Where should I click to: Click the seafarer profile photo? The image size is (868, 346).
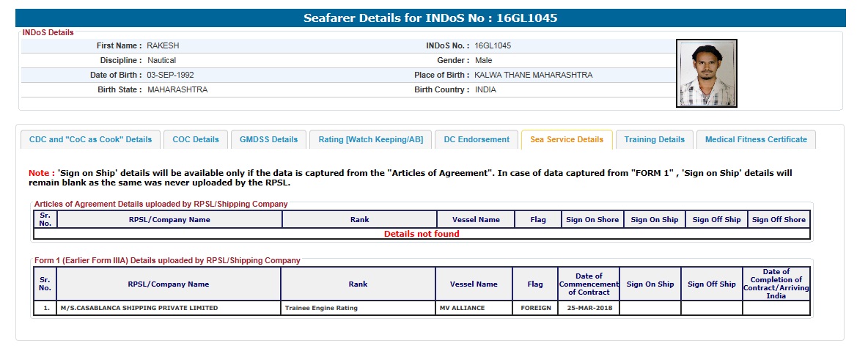pos(706,73)
